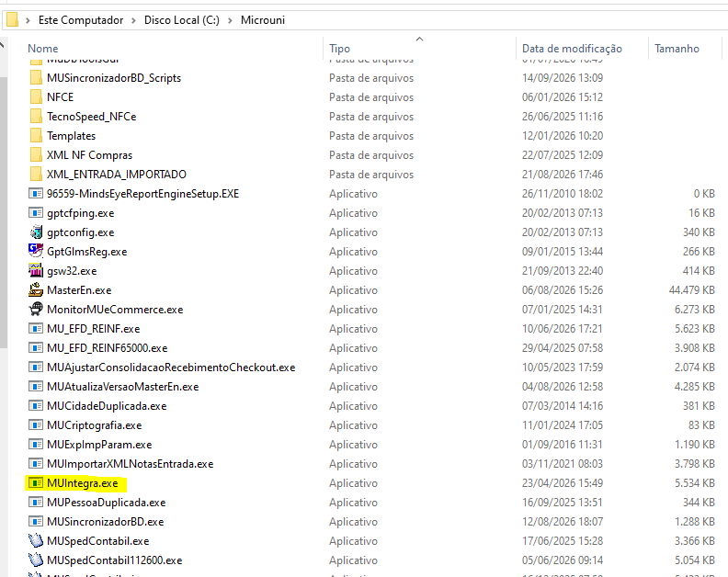Select the file name gsw32.exe

72,271
